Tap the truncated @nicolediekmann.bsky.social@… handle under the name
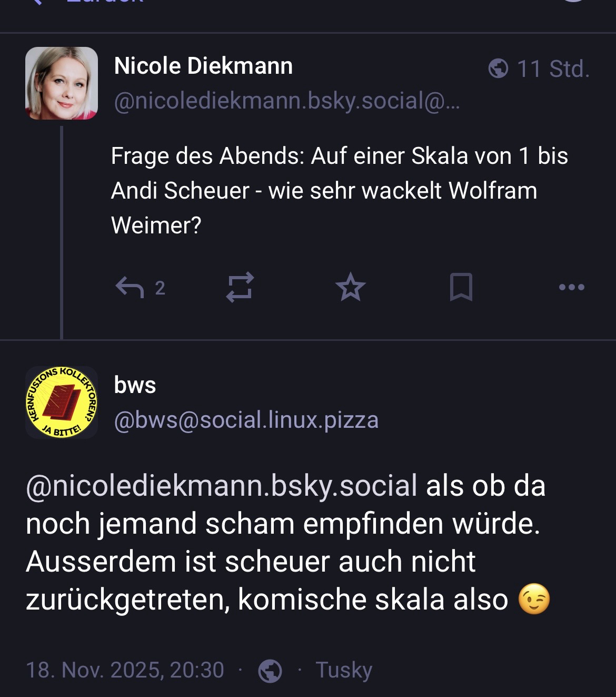 click(x=287, y=100)
